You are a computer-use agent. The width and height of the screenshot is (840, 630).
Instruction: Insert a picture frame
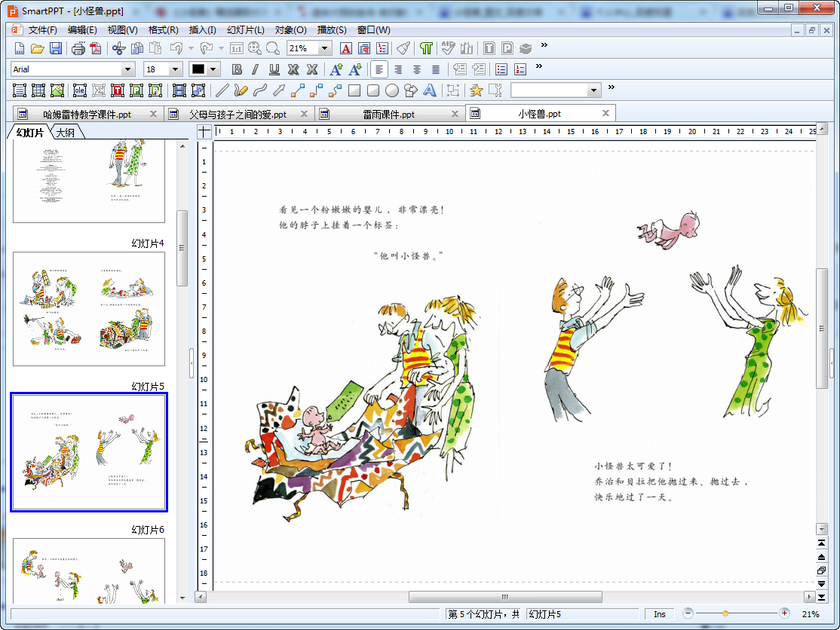click(x=57, y=90)
